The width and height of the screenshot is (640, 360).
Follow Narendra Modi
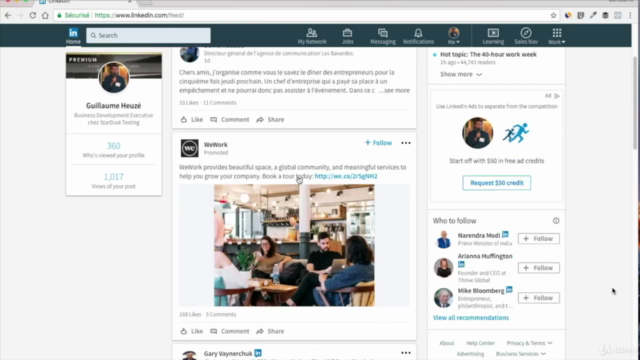pos(539,239)
